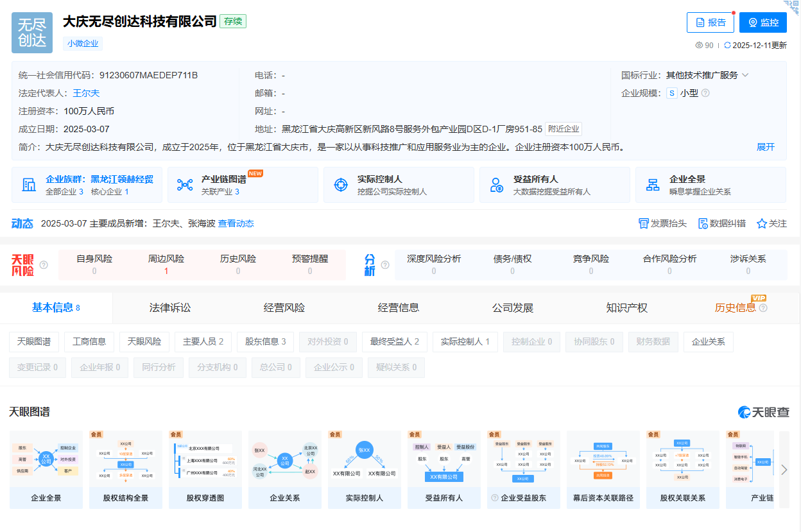
Task: Open the 股权穿透图 thumbnail
Action: 205,470
